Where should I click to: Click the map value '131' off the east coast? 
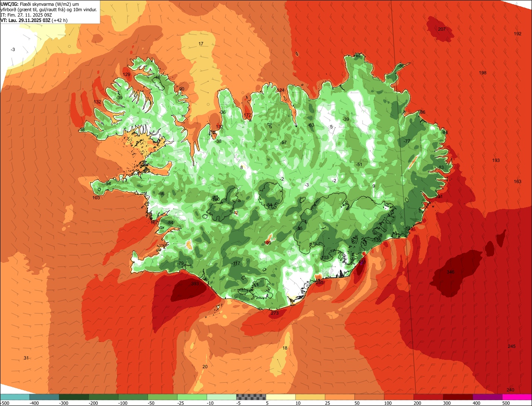[x=439, y=196]
